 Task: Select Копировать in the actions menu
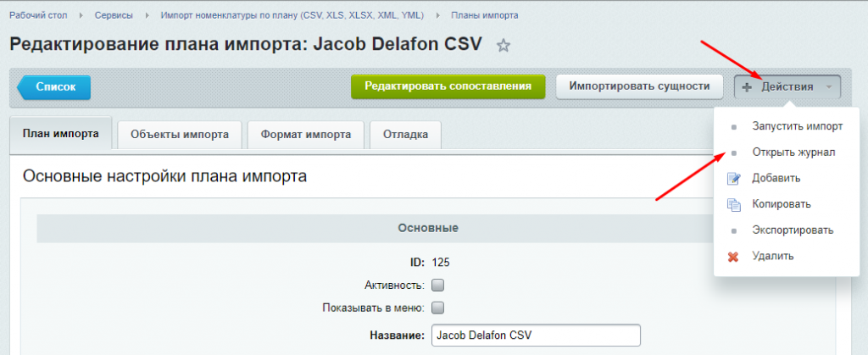(x=780, y=204)
